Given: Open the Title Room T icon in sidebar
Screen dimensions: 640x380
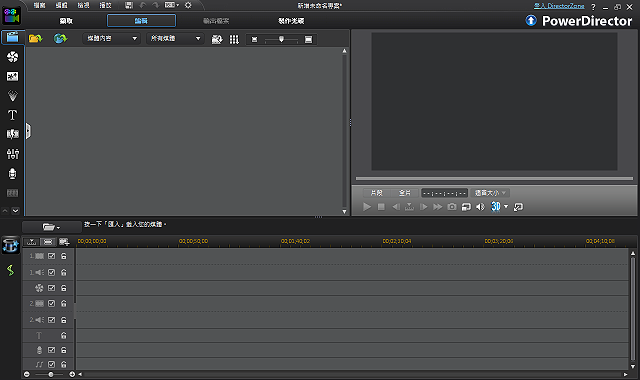Looking at the screenshot, I should click(x=12, y=115).
